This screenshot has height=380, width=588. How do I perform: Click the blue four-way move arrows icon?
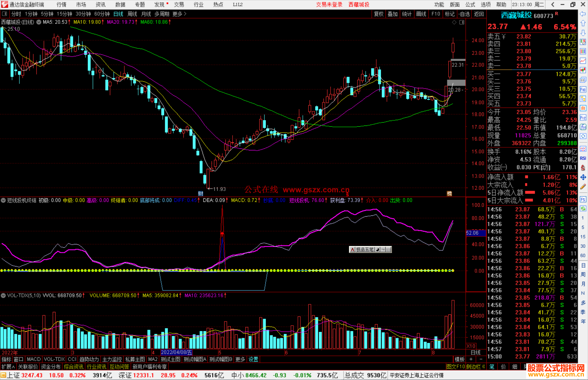[583, 177]
